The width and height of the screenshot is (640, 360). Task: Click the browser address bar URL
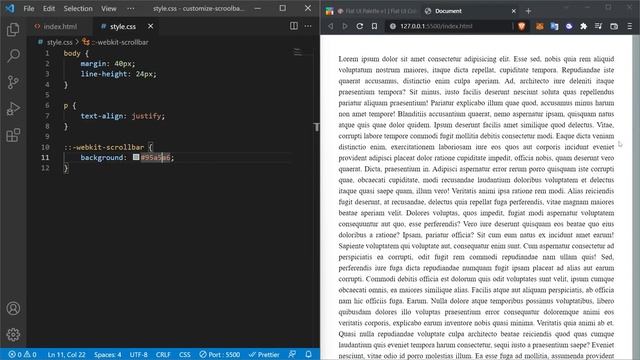coord(436,26)
